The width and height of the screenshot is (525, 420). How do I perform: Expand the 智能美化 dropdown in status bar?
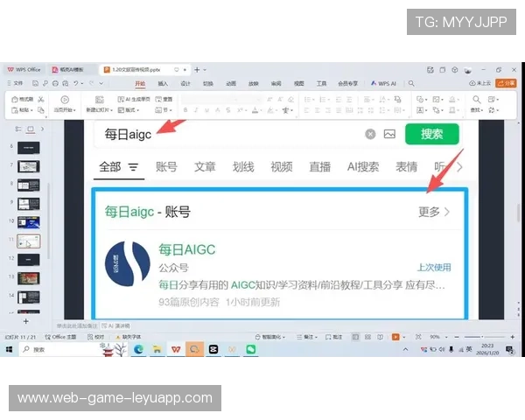pos(283,337)
